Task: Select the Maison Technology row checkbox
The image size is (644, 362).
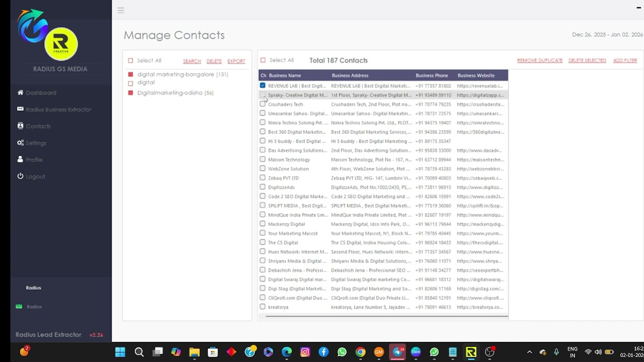Action: pos(263,159)
